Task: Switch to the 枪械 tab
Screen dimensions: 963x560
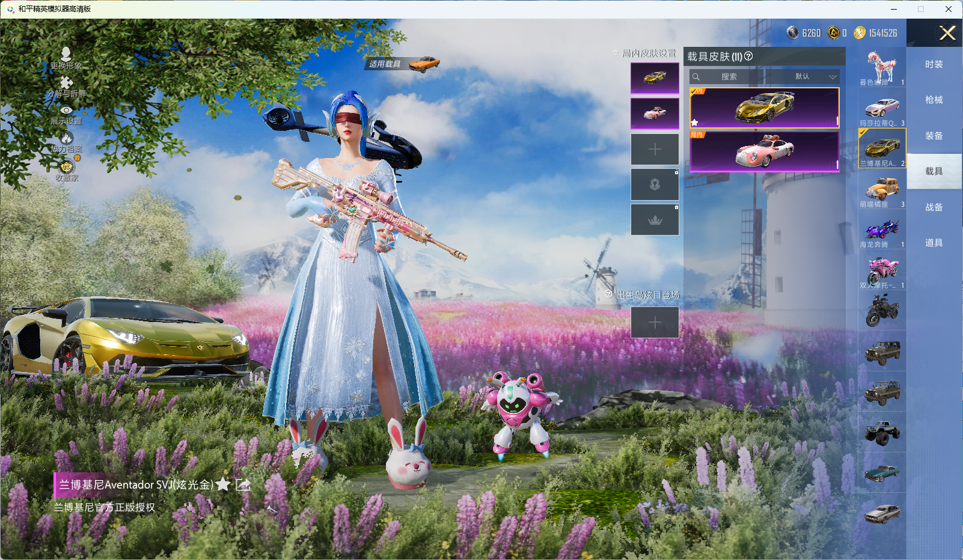Action: pos(934,100)
